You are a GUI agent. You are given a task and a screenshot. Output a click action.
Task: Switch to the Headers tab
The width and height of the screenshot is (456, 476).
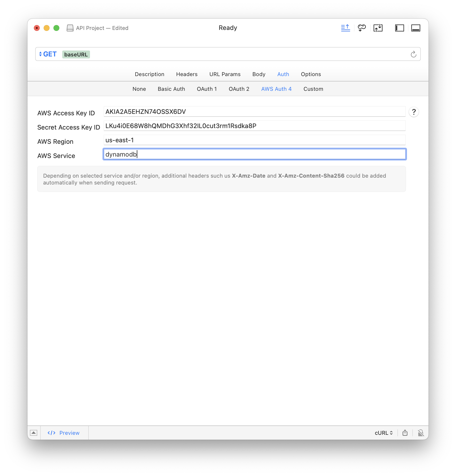tap(187, 74)
